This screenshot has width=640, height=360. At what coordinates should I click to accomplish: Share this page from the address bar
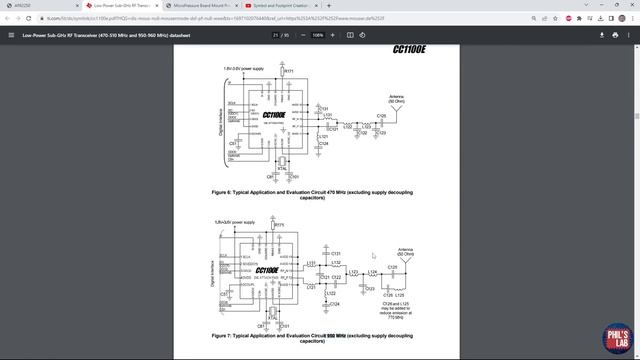tap(544, 18)
